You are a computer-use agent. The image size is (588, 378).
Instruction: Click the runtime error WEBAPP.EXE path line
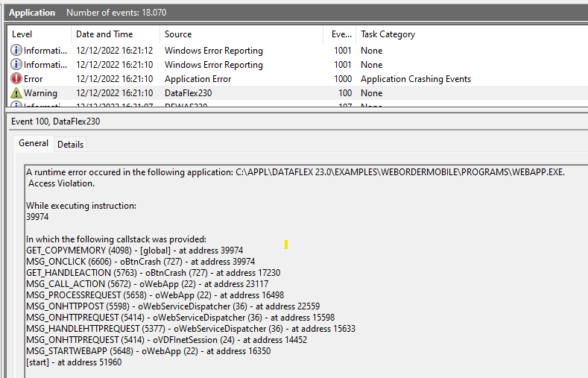point(296,172)
